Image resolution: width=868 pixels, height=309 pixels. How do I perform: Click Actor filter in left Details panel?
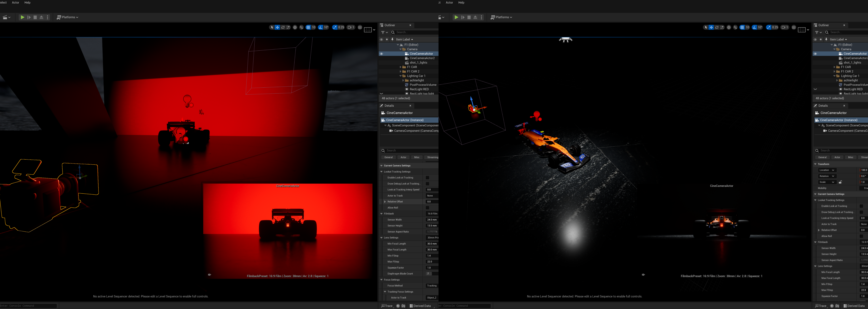point(403,157)
